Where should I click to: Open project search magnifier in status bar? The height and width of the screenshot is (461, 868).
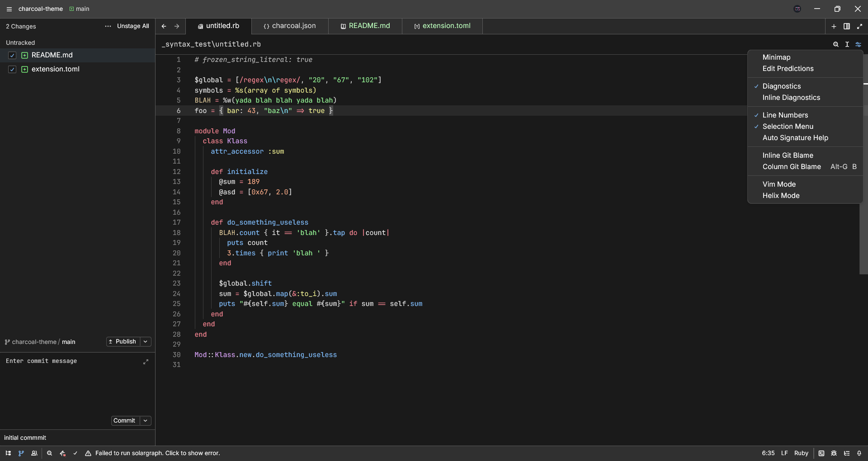50,453
